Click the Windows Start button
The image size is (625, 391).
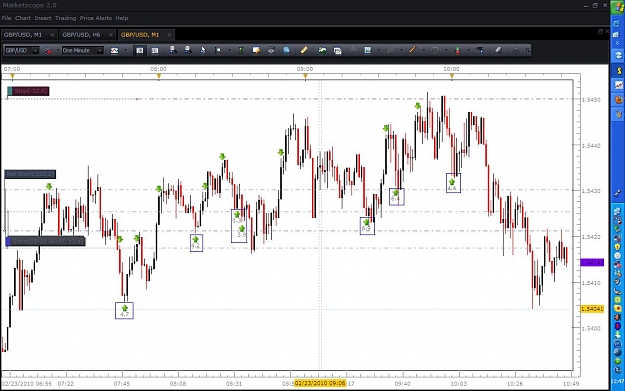[x=617, y=6]
